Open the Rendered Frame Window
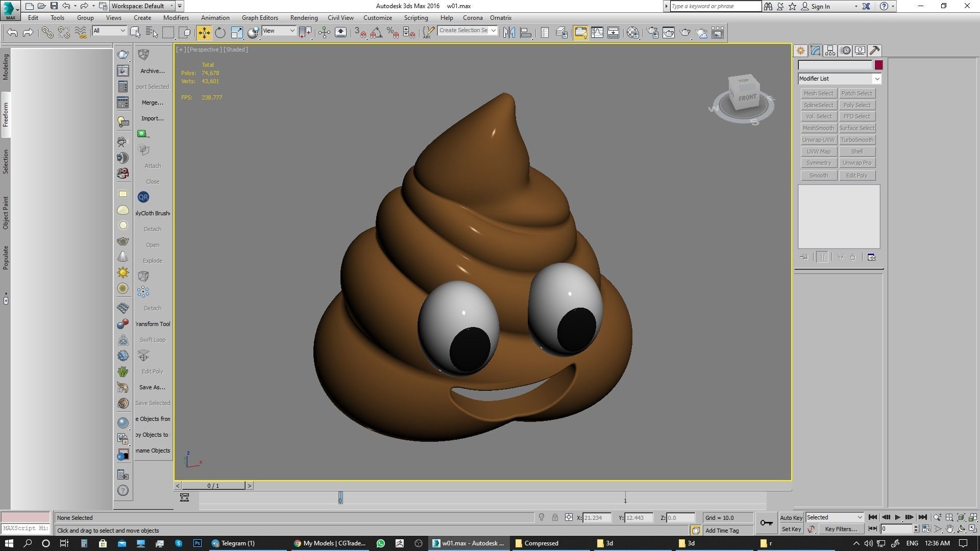This screenshot has width=980, height=551. (x=669, y=33)
